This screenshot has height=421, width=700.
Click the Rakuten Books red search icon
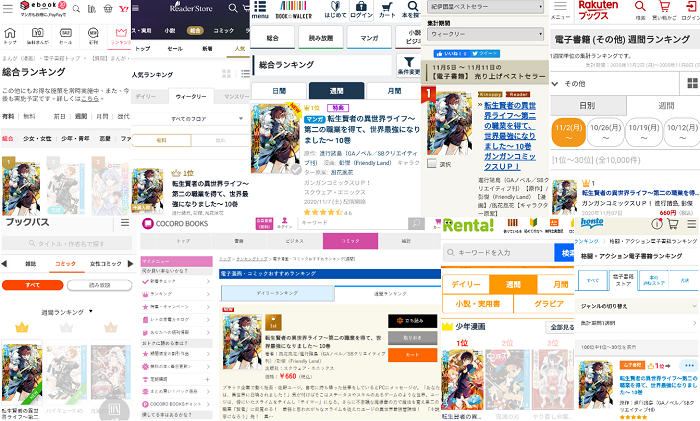[640, 10]
